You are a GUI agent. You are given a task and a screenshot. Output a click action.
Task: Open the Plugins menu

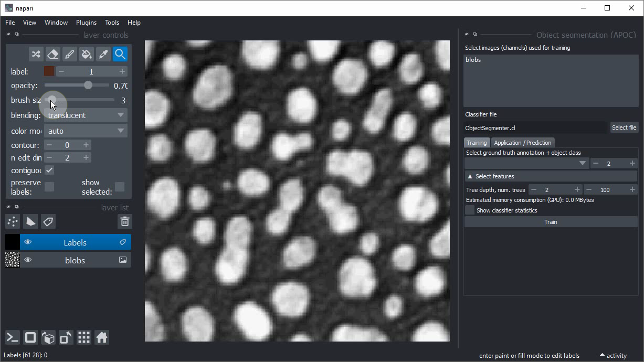click(x=86, y=23)
